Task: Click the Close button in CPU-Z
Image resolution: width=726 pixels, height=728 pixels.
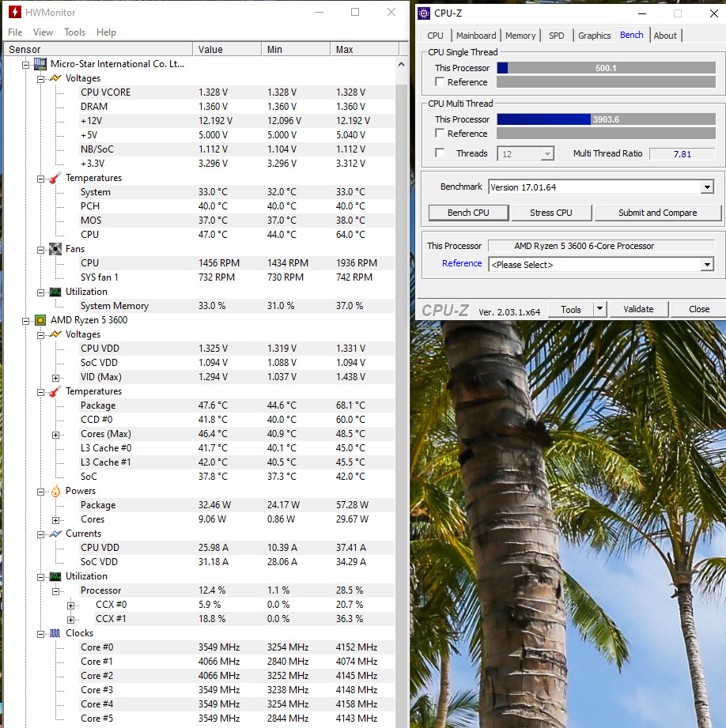Action: (x=699, y=309)
